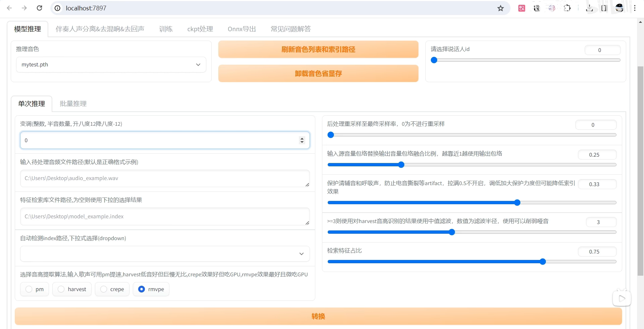Open the 自动检测index路径 dropdown
644x329 pixels.
[x=301, y=254]
